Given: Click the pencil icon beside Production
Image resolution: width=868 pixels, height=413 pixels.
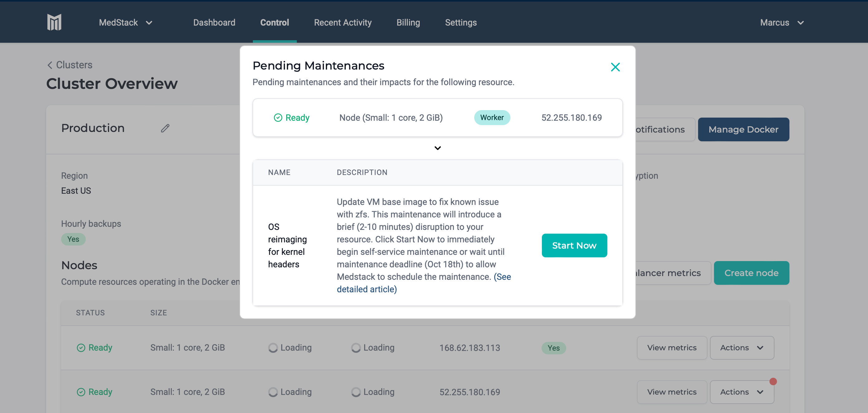Looking at the screenshot, I should pos(165,128).
